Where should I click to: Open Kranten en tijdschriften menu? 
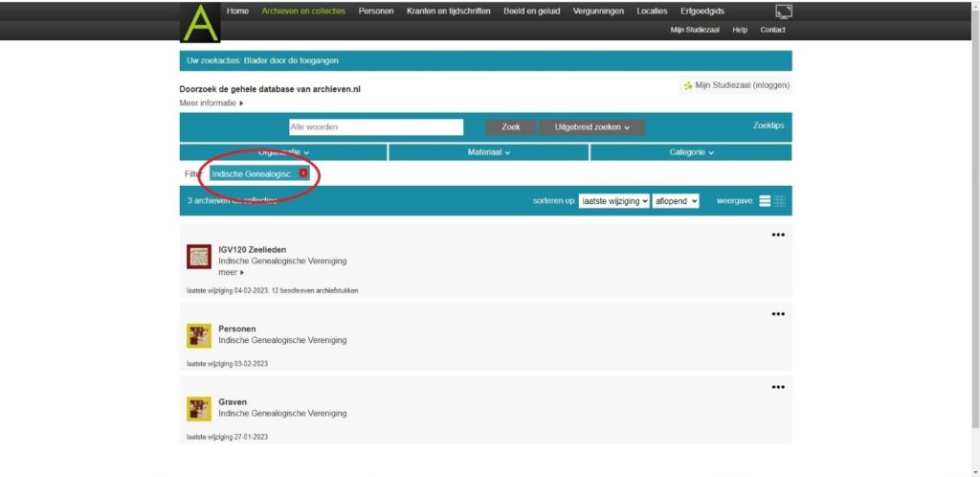tap(448, 11)
